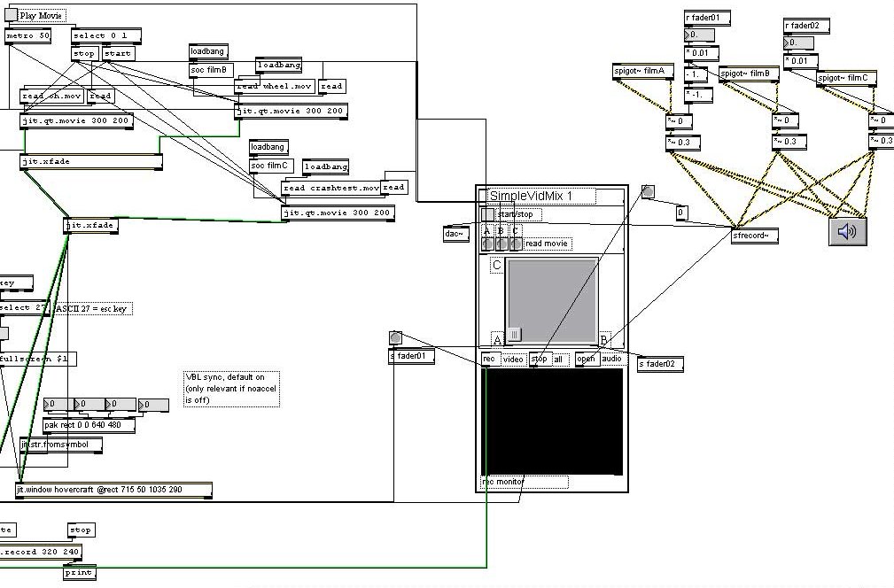Click the black rec monitor video window
This screenshot has height=588, width=894.
pyautogui.click(x=553, y=422)
